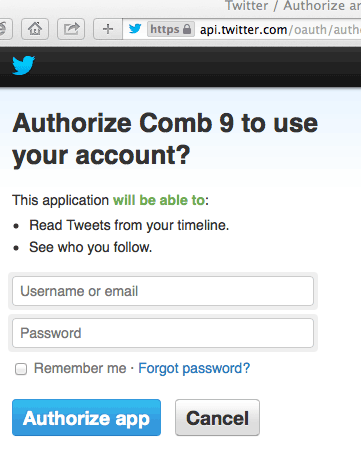
Task: Click the Authorize app button
Action: (x=86, y=418)
